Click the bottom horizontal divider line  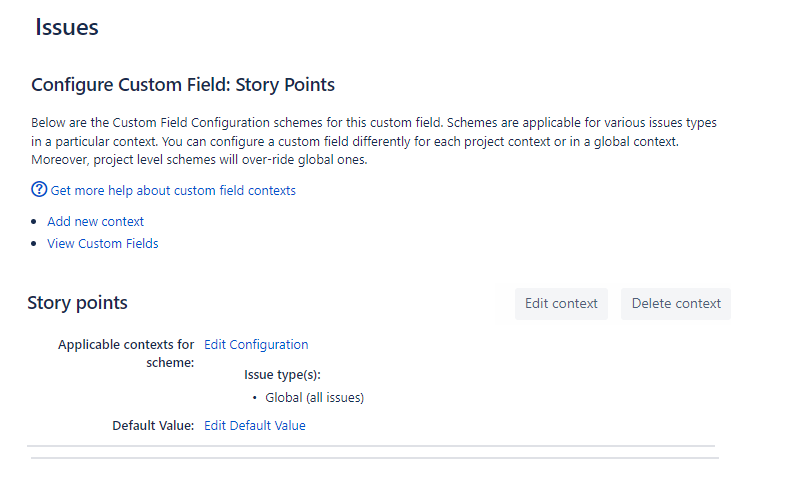point(374,458)
